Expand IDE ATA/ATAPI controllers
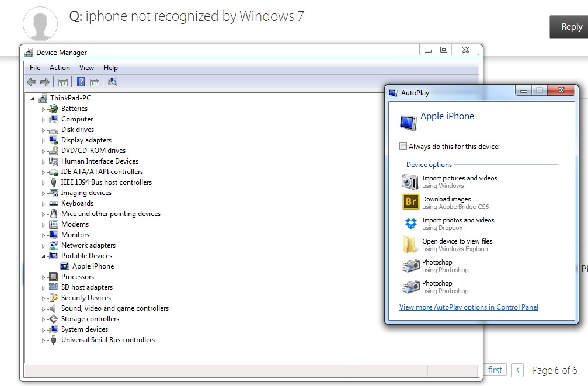 43,172
